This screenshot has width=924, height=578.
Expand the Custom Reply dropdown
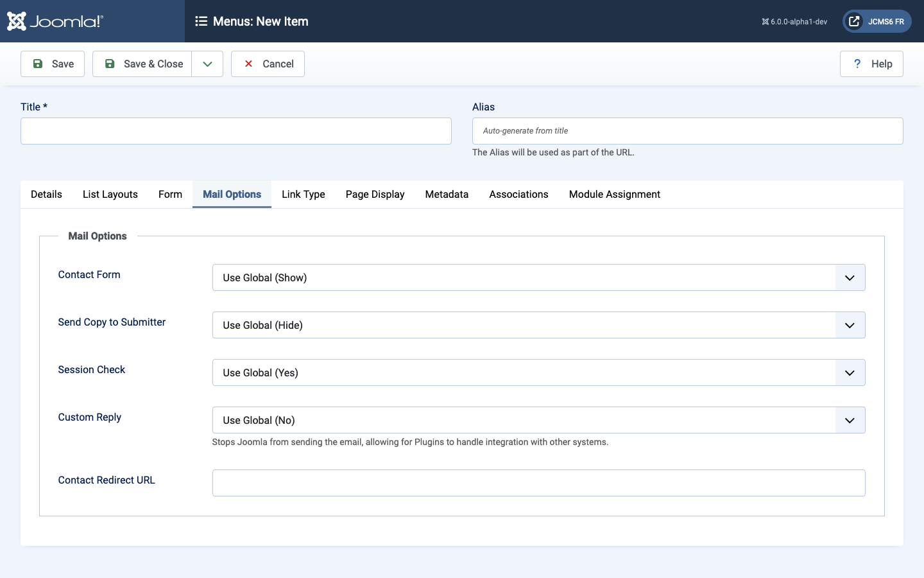click(x=539, y=420)
